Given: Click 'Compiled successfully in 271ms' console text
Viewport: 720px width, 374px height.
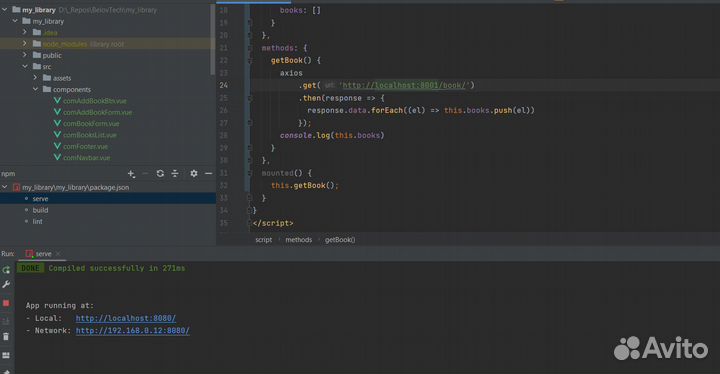Looking at the screenshot, I should coord(117,268).
